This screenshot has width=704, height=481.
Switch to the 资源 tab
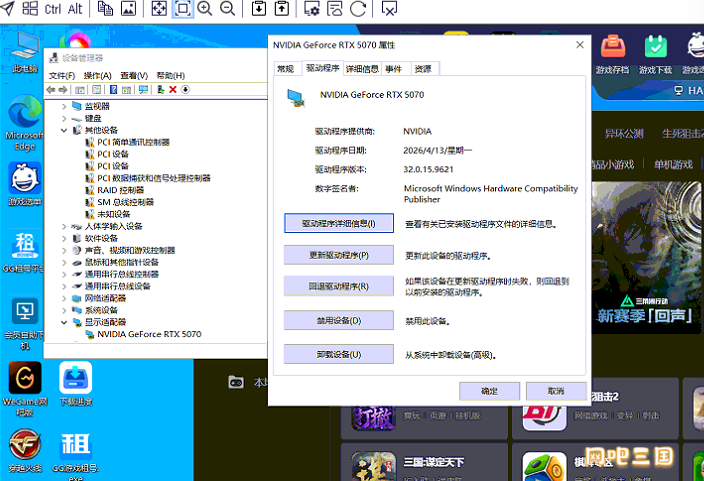(x=423, y=69)
